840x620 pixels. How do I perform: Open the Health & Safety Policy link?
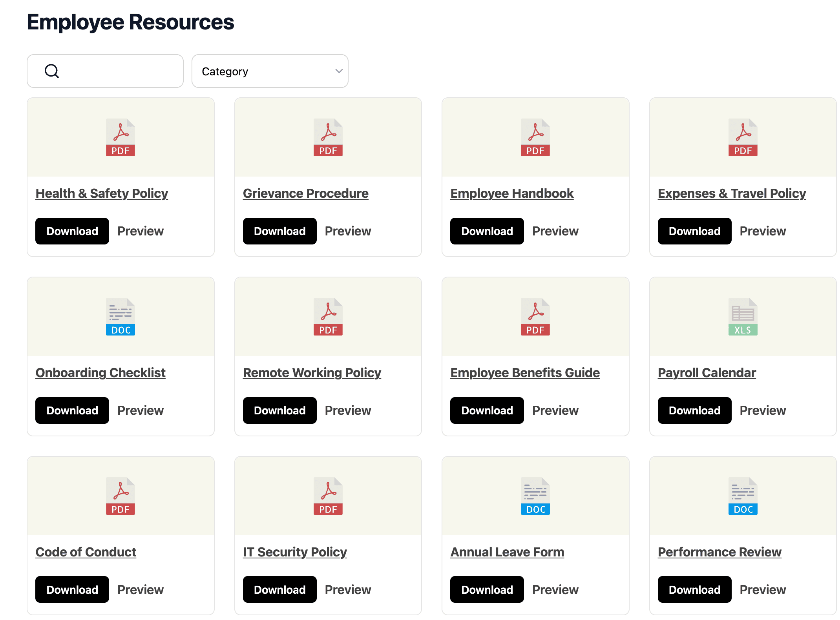pyautogui.click(x=102, y=193)
